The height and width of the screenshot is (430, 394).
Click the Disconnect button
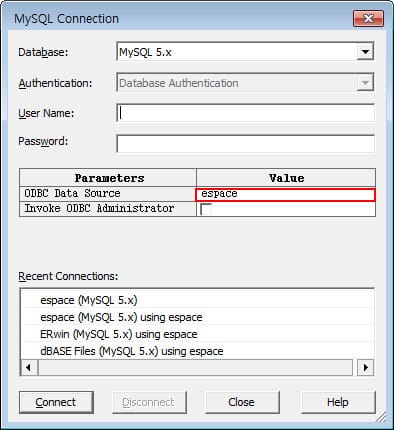pos(149,402)
